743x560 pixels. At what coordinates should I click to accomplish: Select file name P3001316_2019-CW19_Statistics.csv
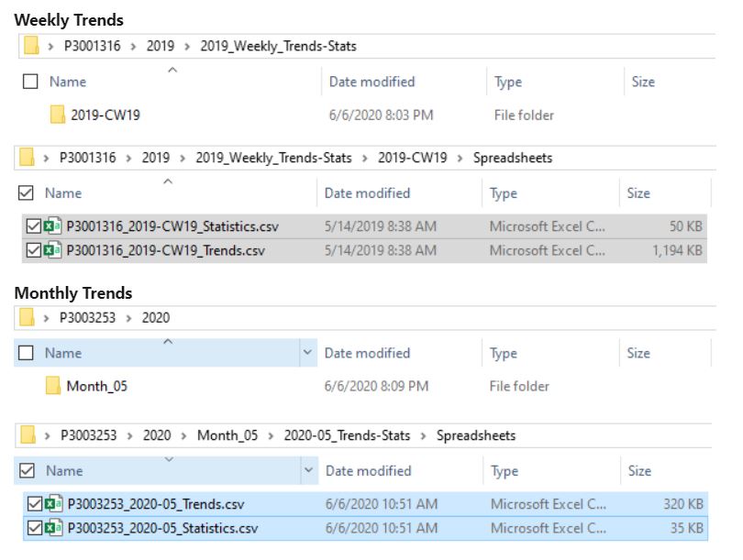point(172,226)
